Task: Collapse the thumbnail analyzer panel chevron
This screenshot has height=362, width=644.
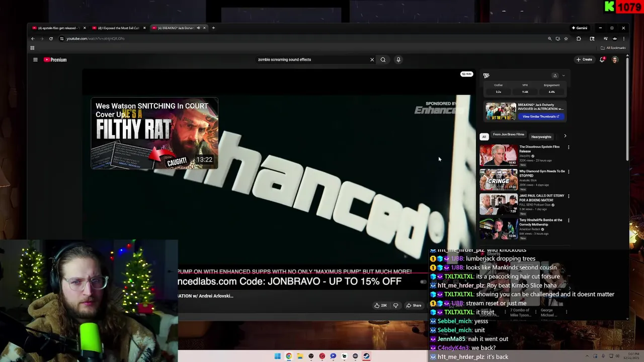Action: (563, 76)
